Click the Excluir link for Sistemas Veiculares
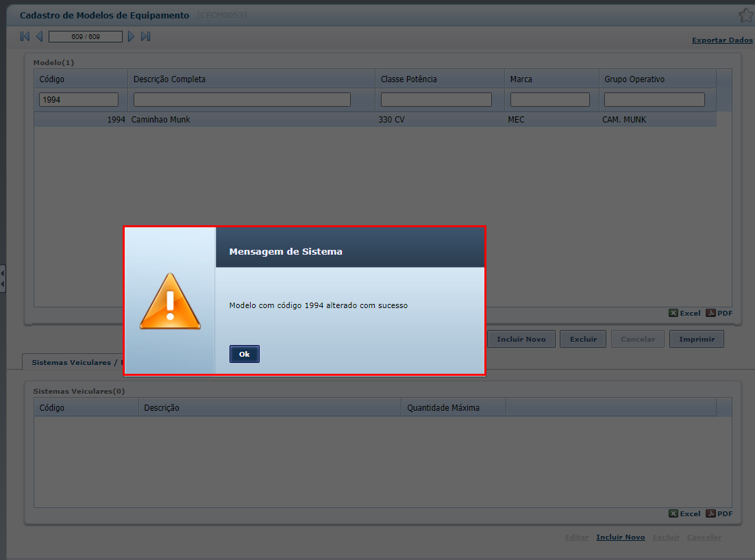The width and height of the screenshot is (755, 560). coord(666,537)
